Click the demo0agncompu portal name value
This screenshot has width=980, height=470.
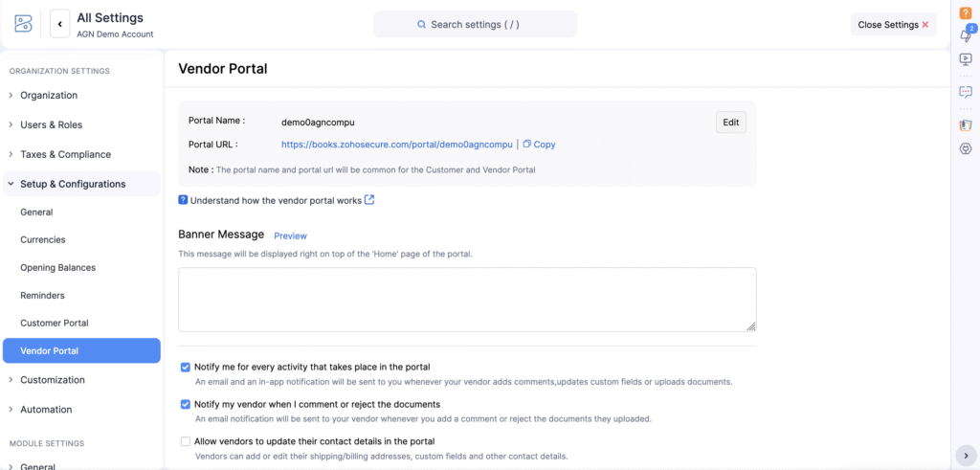tap(318, 123)
